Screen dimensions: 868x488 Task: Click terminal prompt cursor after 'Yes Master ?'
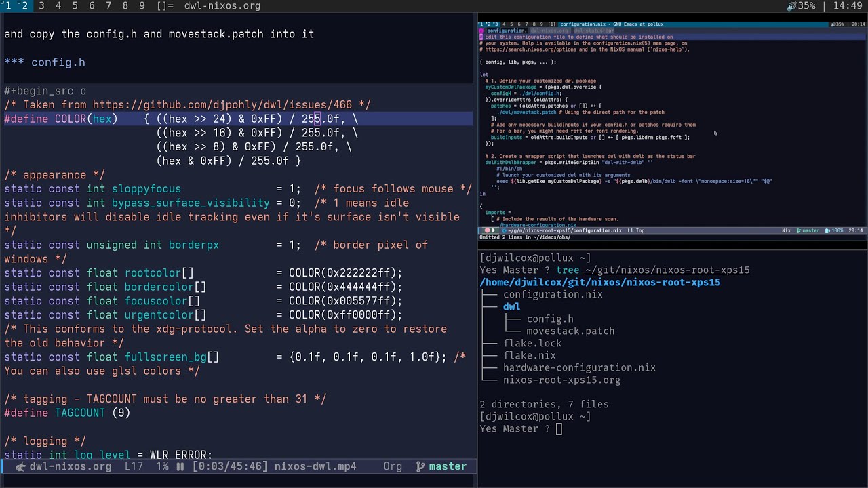(x=559, y=428)
